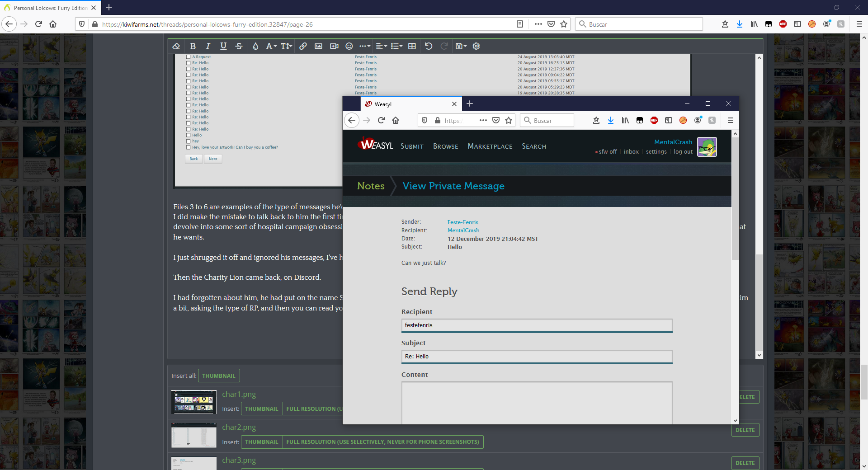Undo the last editor change
Image resolution: width=868 pixels, height=470 pixels.
click(x=429, y=46)
